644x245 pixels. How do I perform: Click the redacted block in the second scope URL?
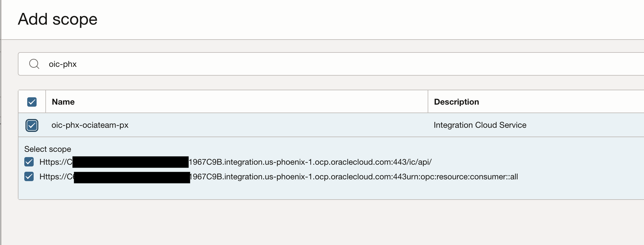click(132, 178)
